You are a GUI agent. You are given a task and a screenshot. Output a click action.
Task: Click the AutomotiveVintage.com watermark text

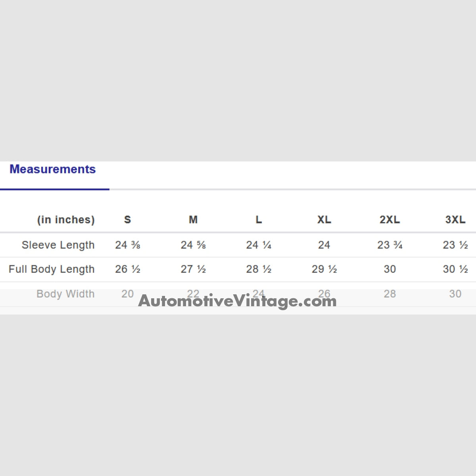[x=237, y=301]
